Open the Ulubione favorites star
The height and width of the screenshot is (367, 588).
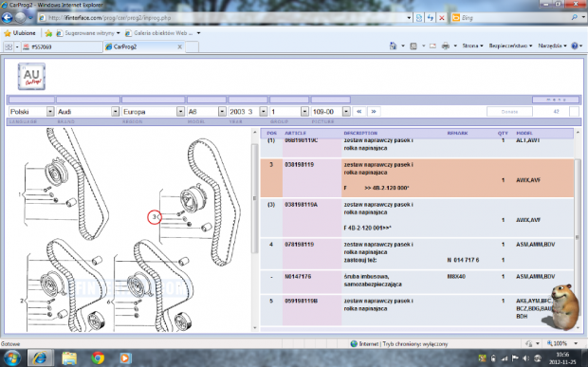pyautogui.click(x=20, y=33)
